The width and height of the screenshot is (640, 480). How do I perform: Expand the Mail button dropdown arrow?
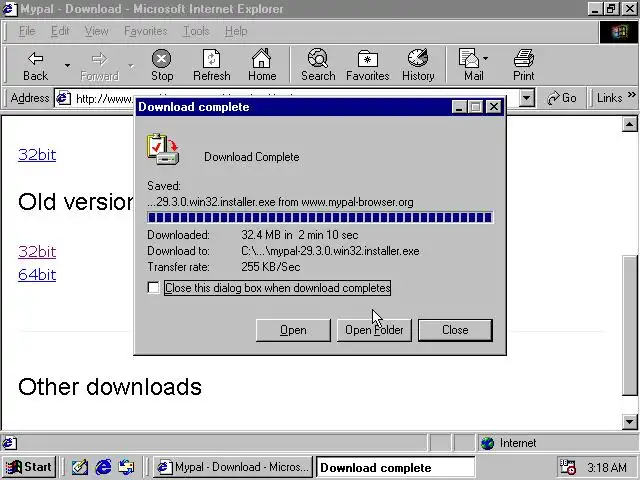485,58
